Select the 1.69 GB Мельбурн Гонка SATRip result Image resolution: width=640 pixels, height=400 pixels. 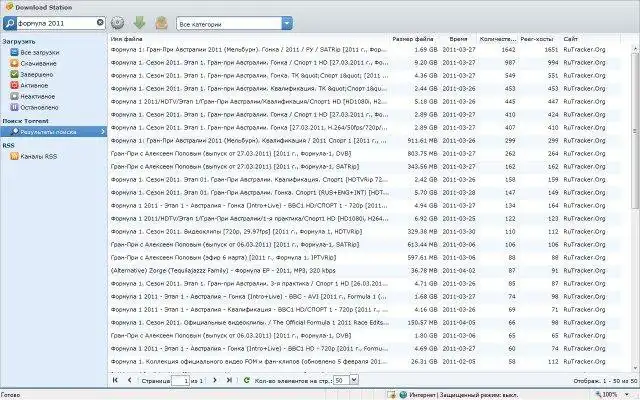[x=365, y=49]
